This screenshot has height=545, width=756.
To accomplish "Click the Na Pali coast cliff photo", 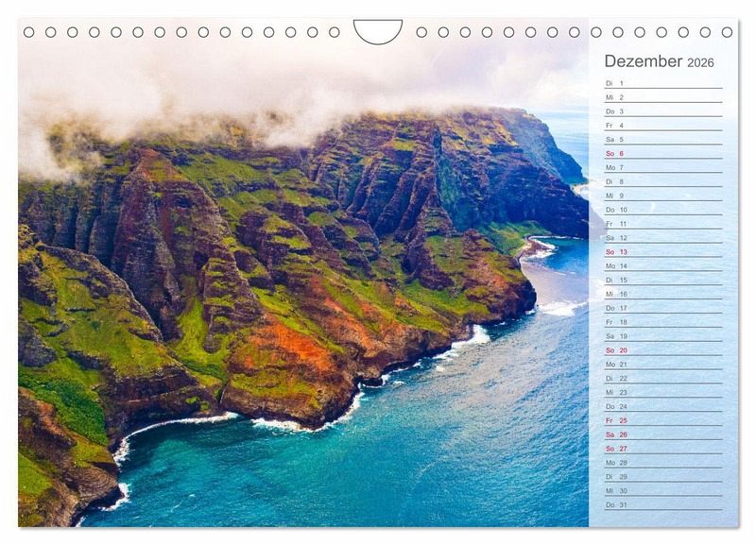I will coord(303,273).
